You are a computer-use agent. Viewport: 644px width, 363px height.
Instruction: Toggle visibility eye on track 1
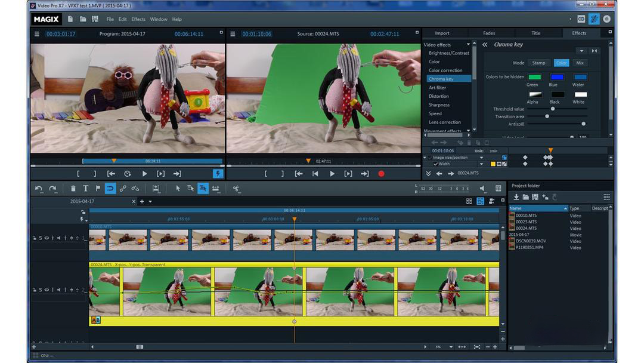47,238
